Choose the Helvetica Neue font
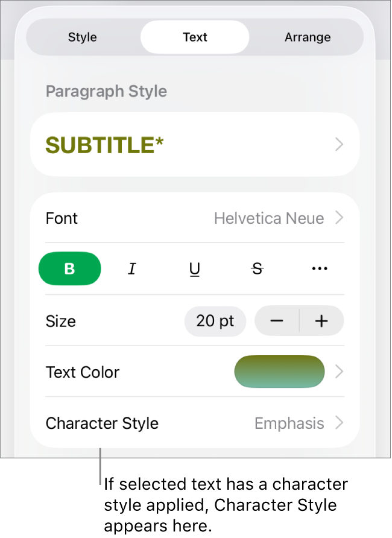 pyautogui.click(x=269, y=218)
